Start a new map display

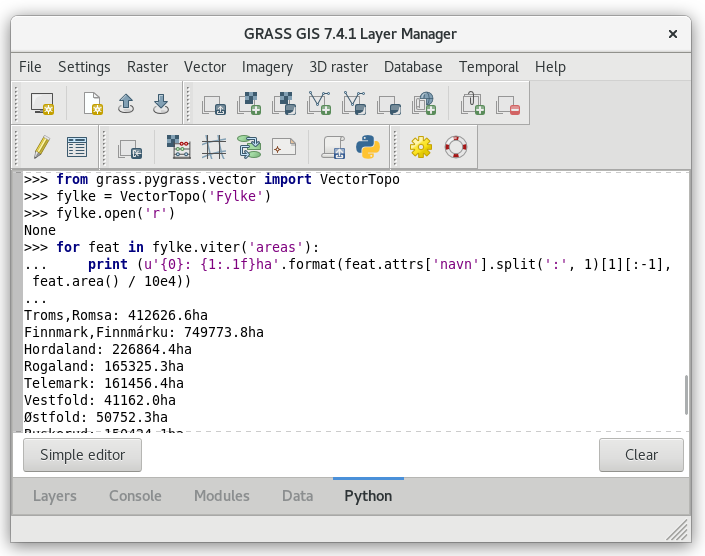(x=42, y=103)
